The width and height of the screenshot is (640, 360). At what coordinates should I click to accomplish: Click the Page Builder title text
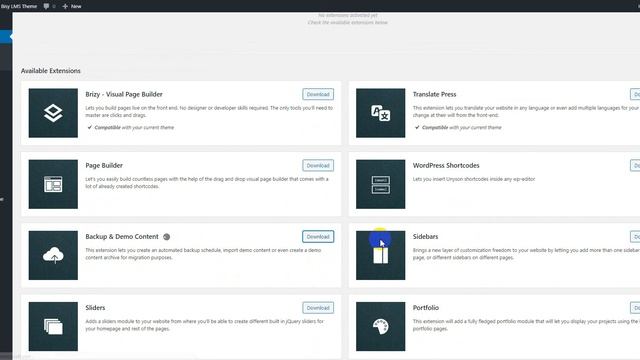pos(104,165)
